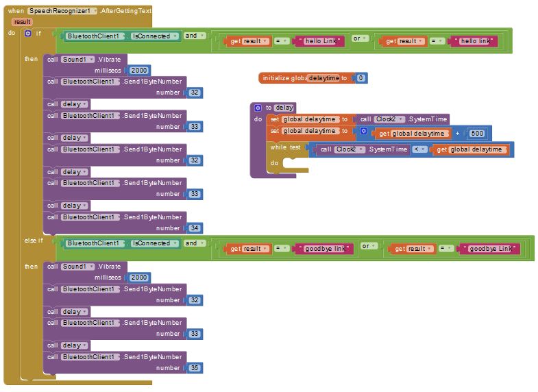The width and height of the screenshot is (538, 392).
Task: Edit the delaytime variable name in the initialize block
Action: (323, 78)
